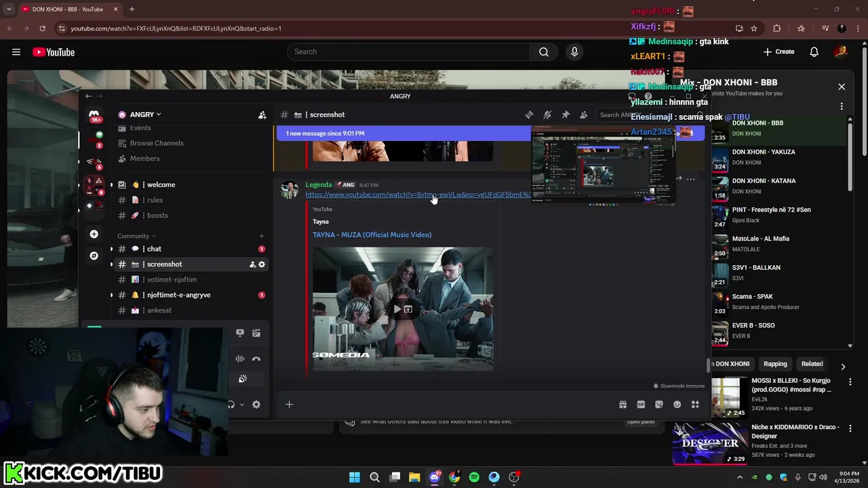Select Scama - SPAK in playlist
Viewport: 868px width, 488px height.
(x=780, y=302)
